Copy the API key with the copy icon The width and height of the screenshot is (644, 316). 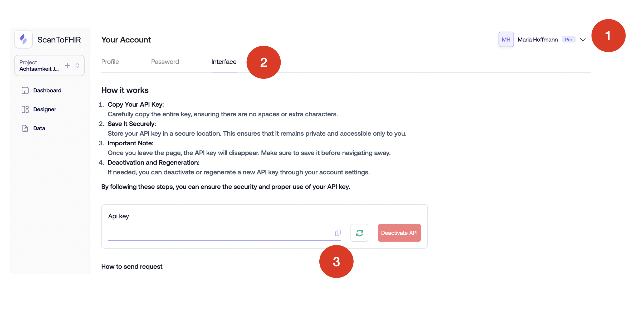coord(338,233)
